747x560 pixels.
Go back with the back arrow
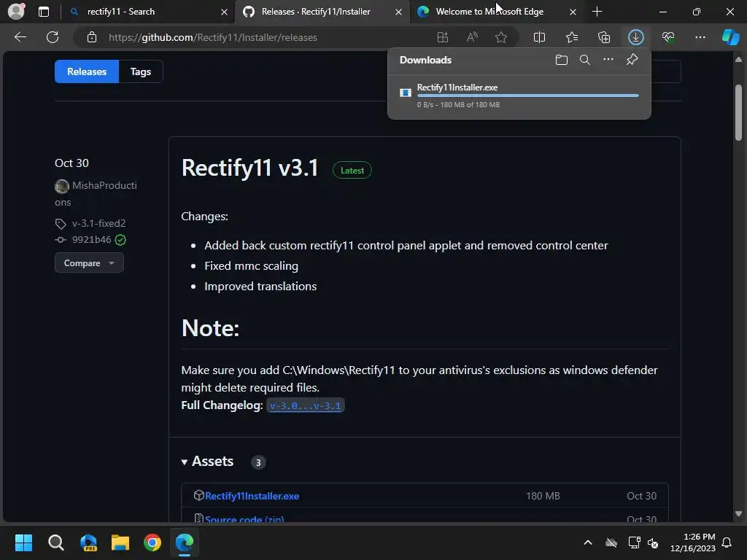pyautogui.click(x=20, y=37)
